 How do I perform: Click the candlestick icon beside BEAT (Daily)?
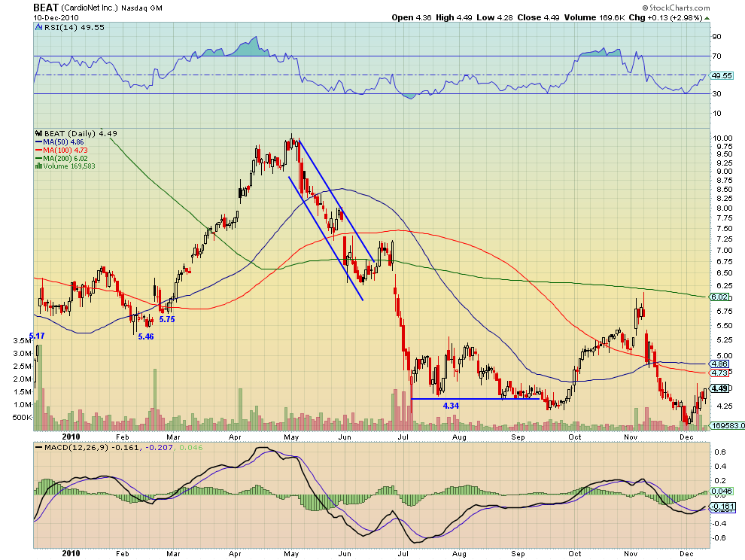(39, 133)
